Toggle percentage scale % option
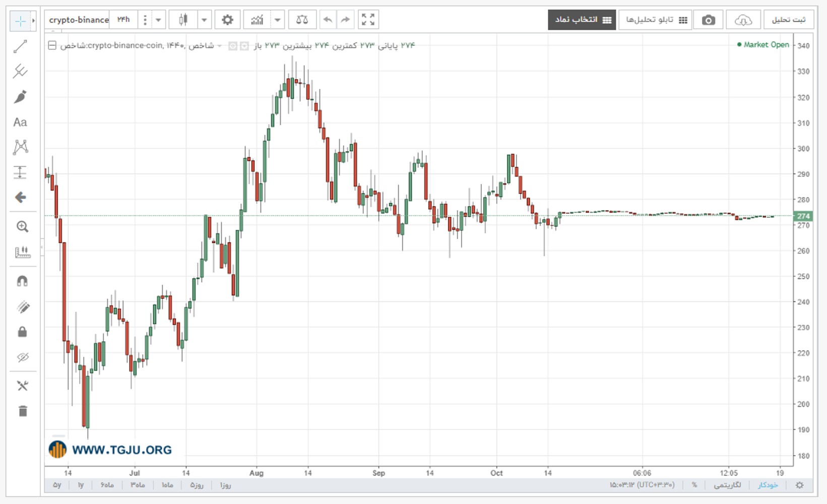The image size is (827, 504). [694, 485]
